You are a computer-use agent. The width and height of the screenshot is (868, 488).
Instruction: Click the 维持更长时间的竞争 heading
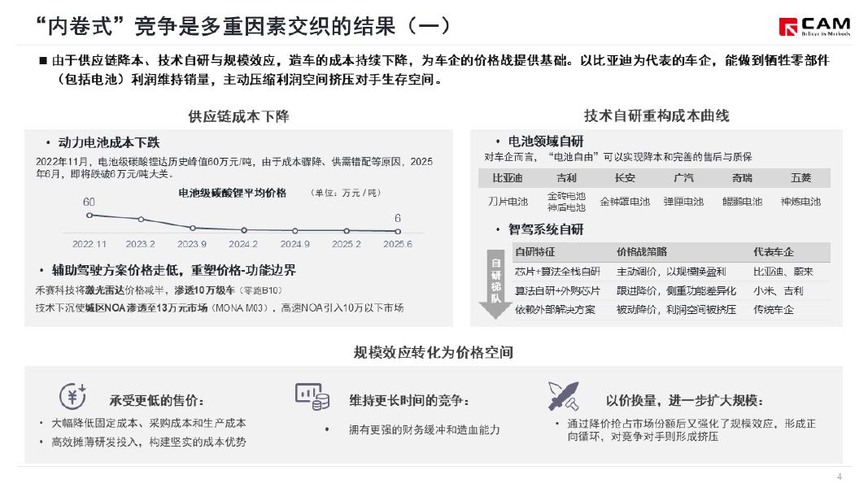pyautogui.click(x=409, y=401)
